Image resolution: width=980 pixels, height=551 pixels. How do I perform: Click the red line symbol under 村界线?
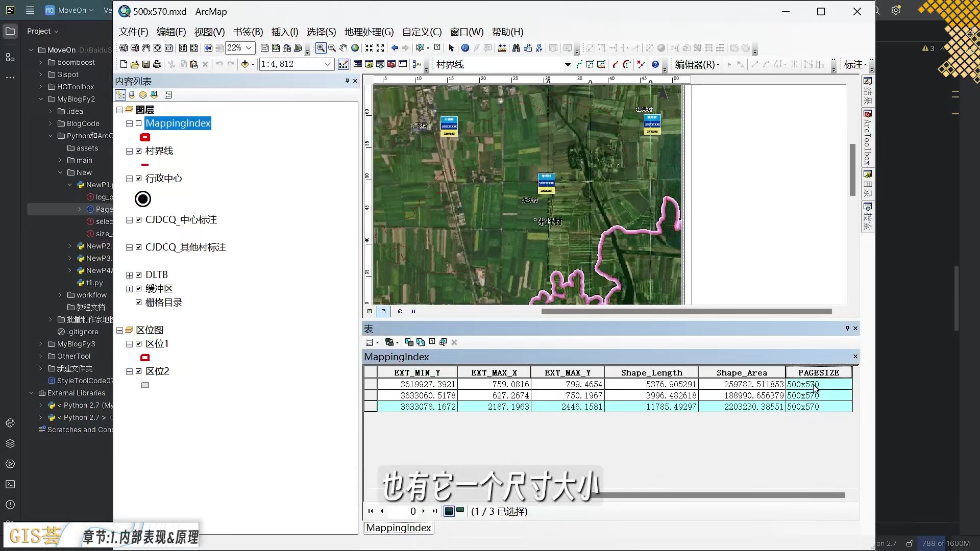[x=145, y=164]
